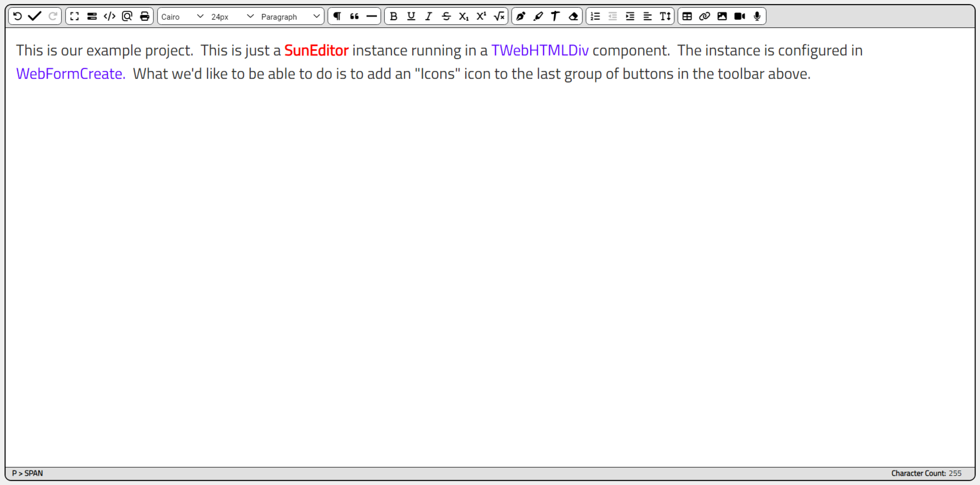Image resolution: width=980 pixels, height=485 pixels.
Task: Open paragraph style pilcrow menu
Action: 337,16
